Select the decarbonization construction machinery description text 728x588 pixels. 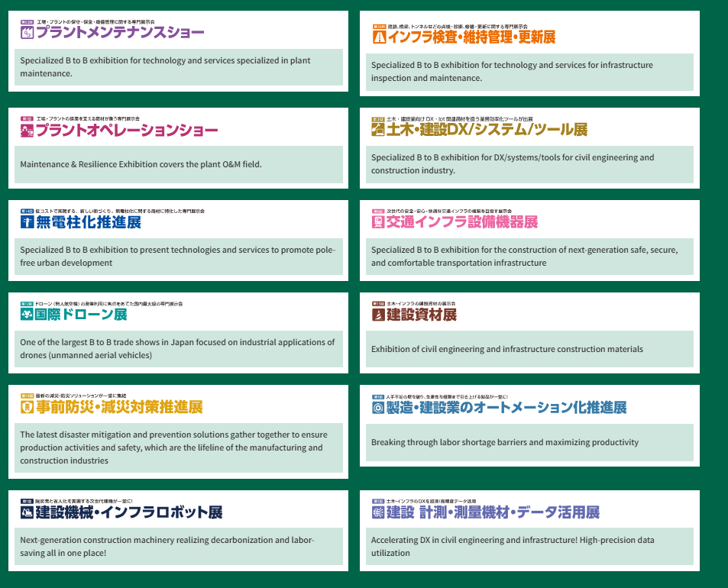tap(178, 546)
